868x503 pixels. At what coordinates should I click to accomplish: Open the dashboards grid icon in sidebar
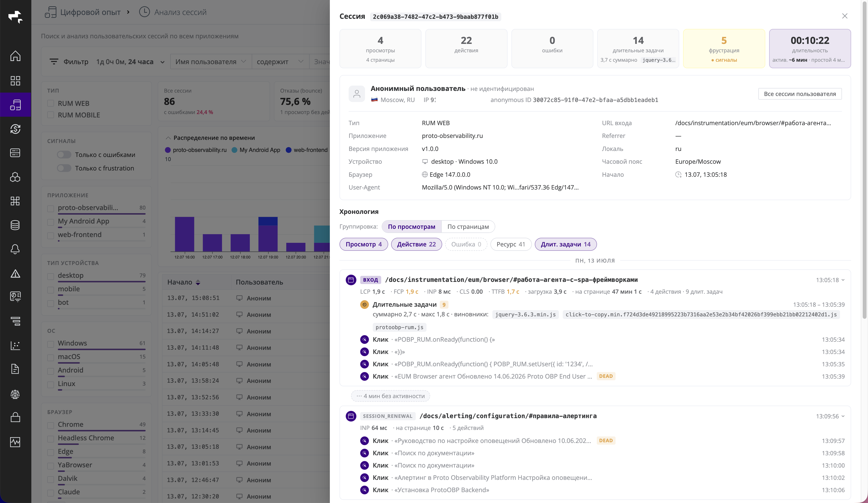click(15, 81)
